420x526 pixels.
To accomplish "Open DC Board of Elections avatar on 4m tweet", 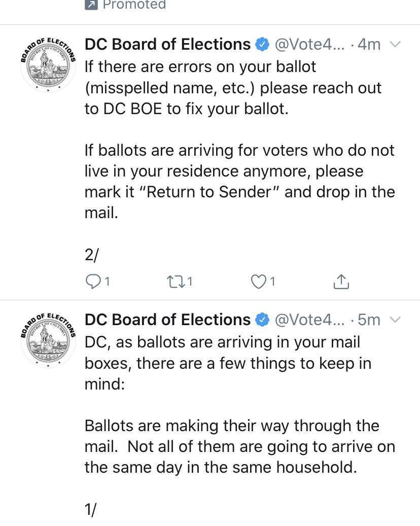I will coord(48,64).
